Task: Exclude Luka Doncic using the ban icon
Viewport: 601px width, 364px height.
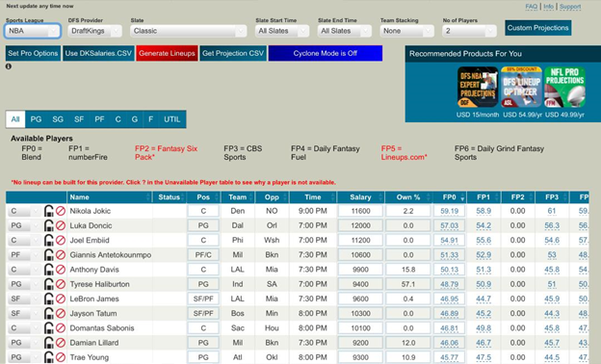Action: coord(61,225)
